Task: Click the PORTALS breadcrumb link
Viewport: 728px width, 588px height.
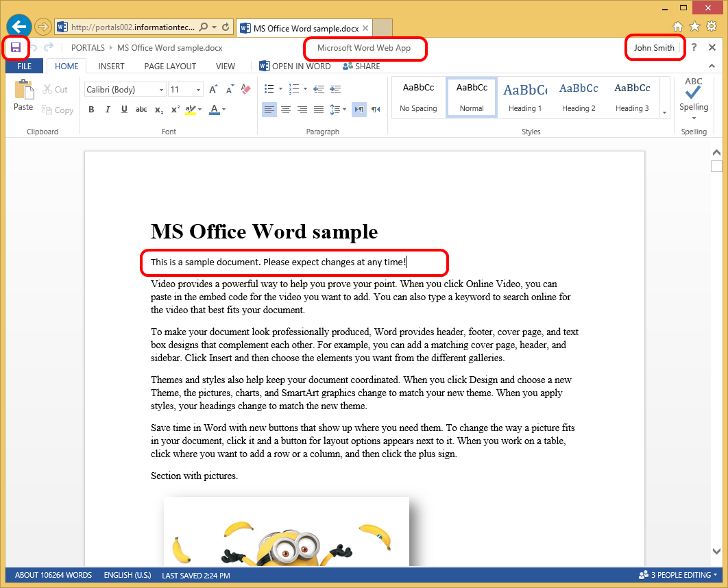Action: coord(88,47)
